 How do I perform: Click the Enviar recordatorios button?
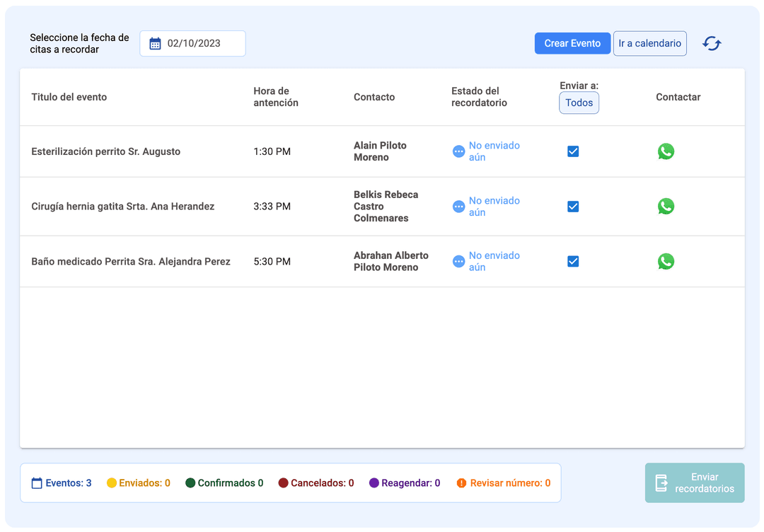[695, 482]
